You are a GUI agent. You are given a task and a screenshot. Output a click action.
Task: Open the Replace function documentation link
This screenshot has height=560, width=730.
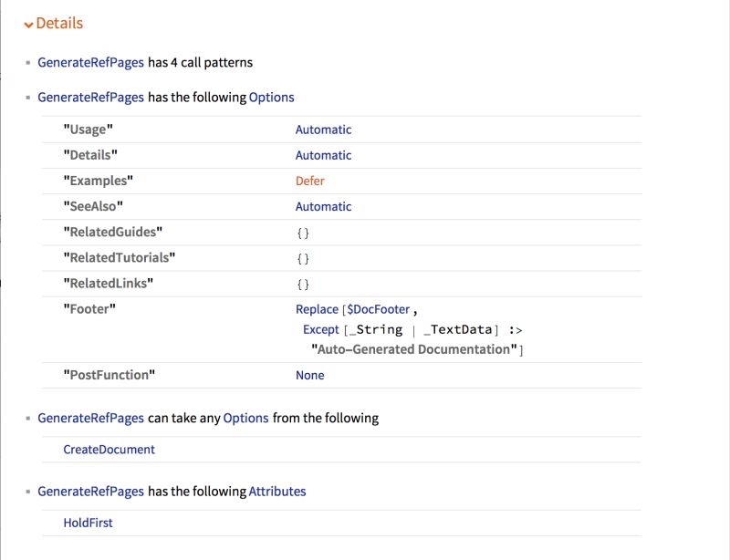pos(317,309)
